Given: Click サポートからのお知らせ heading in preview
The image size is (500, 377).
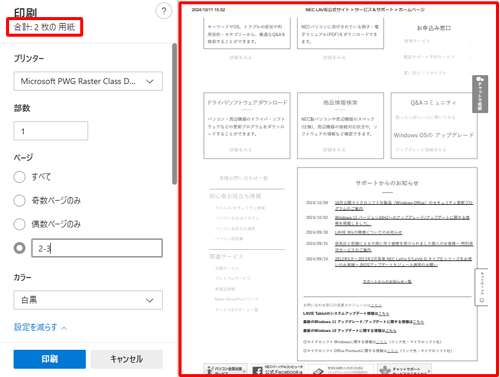Looking at the screenshot, I should pyautogui.click(x=387, y=183).
